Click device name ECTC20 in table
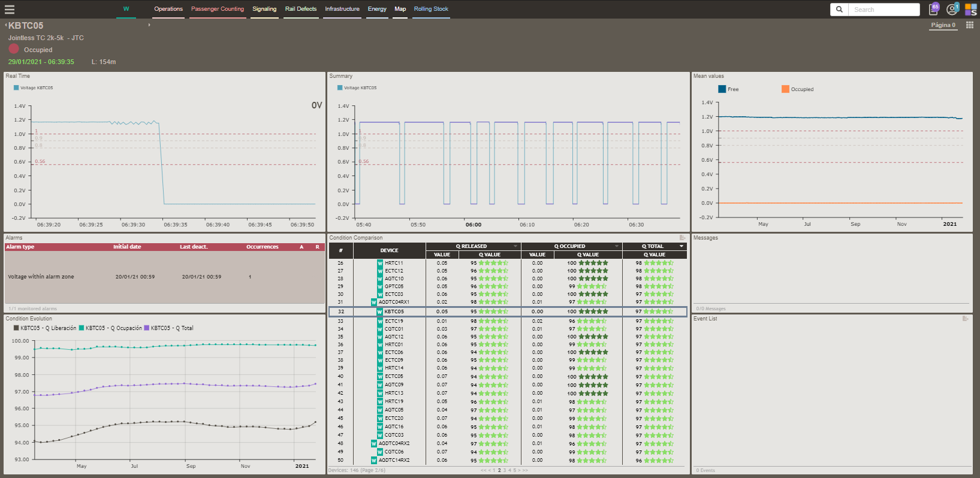This screenshot has width=980, height=478. (x=394, y=418)
